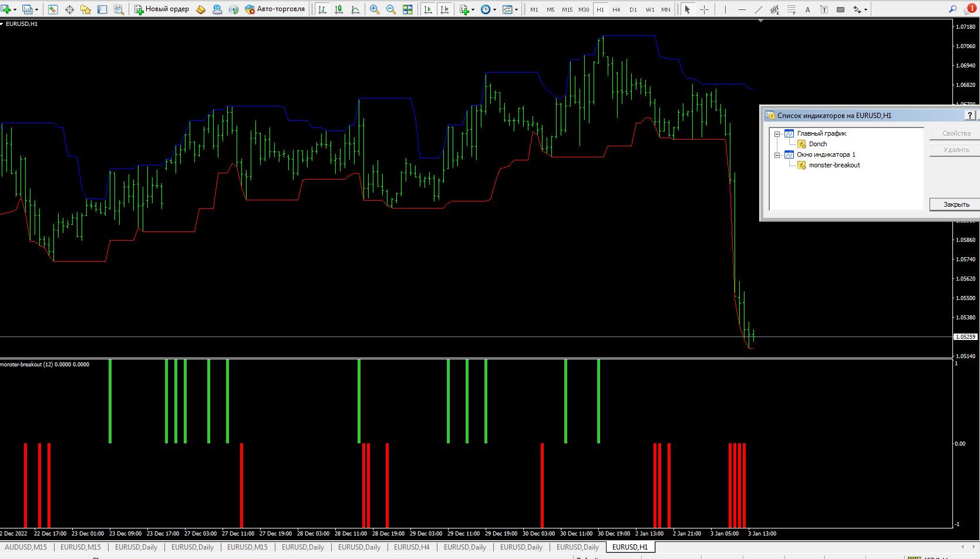Switch timeframe to H4
The height and width of the screenshot is (559, 980).
pos(617,9)
